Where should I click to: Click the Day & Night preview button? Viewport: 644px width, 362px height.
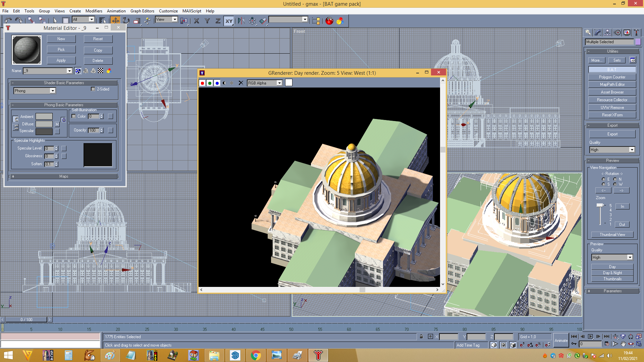[612, 273]
